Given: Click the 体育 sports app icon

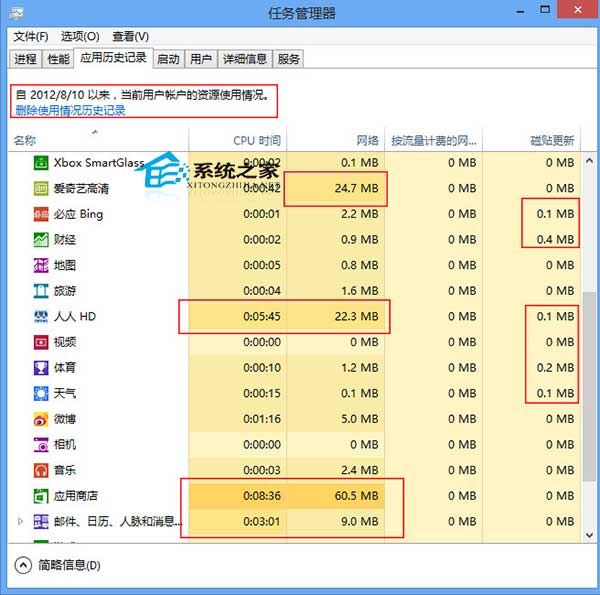Looking at the screenshot, I should click(41, 368).
